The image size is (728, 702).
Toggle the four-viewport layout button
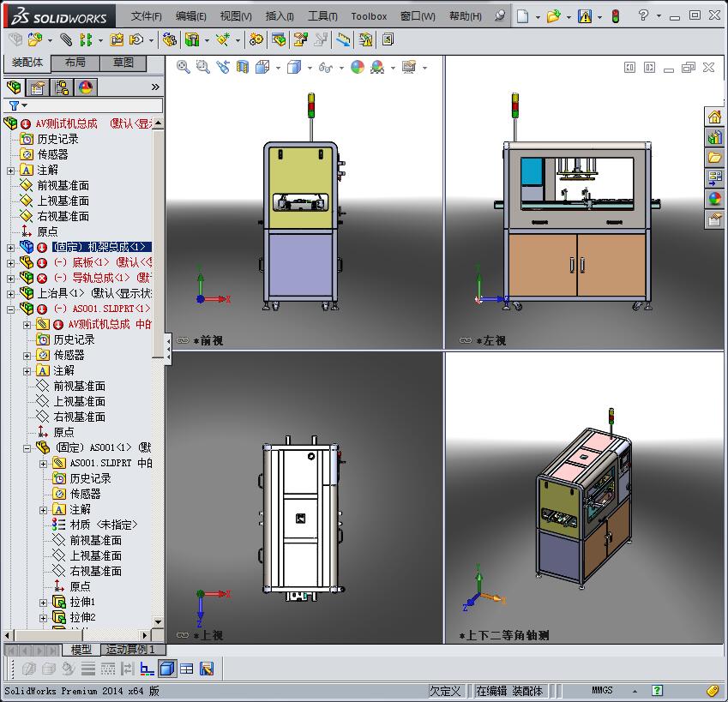click(x=186, y=669)
